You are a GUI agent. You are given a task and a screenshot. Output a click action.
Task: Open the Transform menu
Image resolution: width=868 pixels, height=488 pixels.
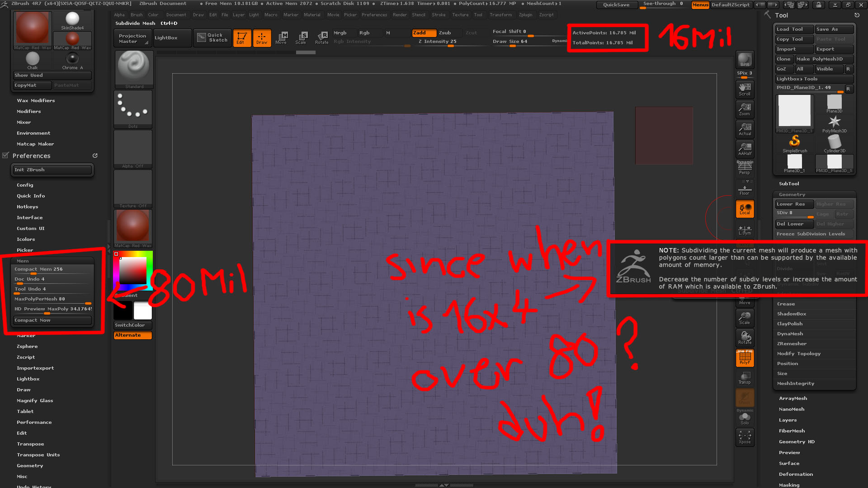coord(501,15)
